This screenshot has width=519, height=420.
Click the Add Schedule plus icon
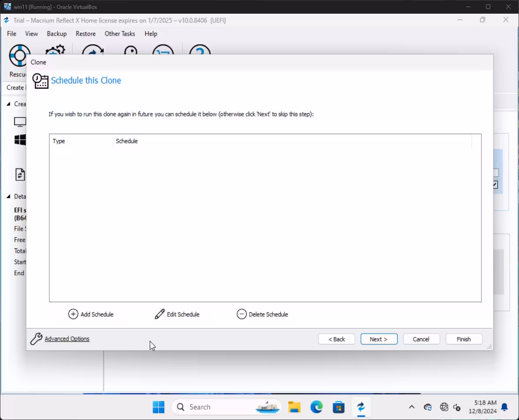pos(73,314)
